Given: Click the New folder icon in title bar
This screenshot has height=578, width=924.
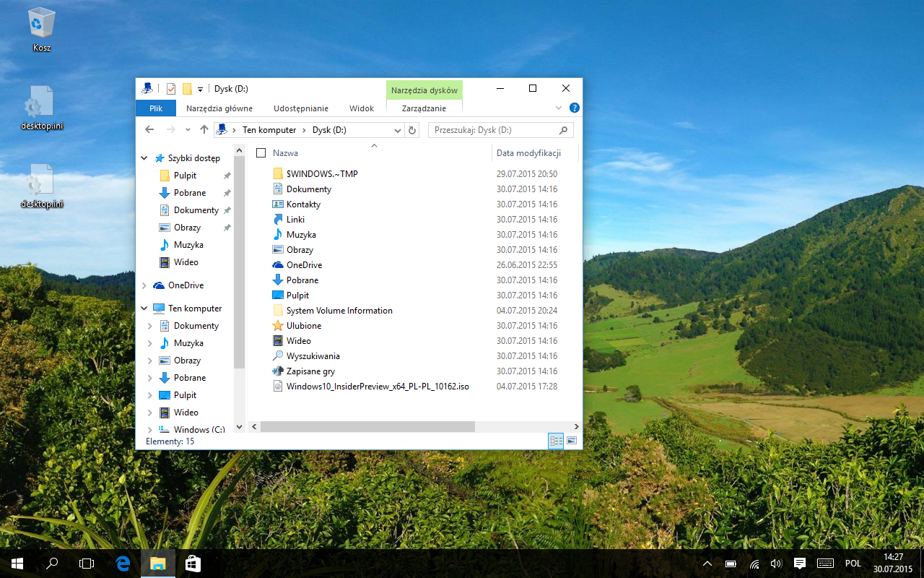Looking at the screenshot, I should pos(187,89).
